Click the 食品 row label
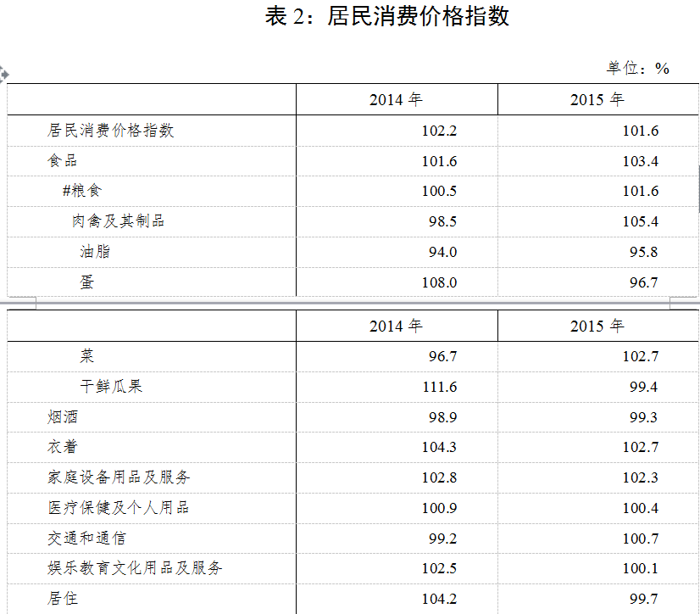Screen dimensions: 700x614 point(63,161)
